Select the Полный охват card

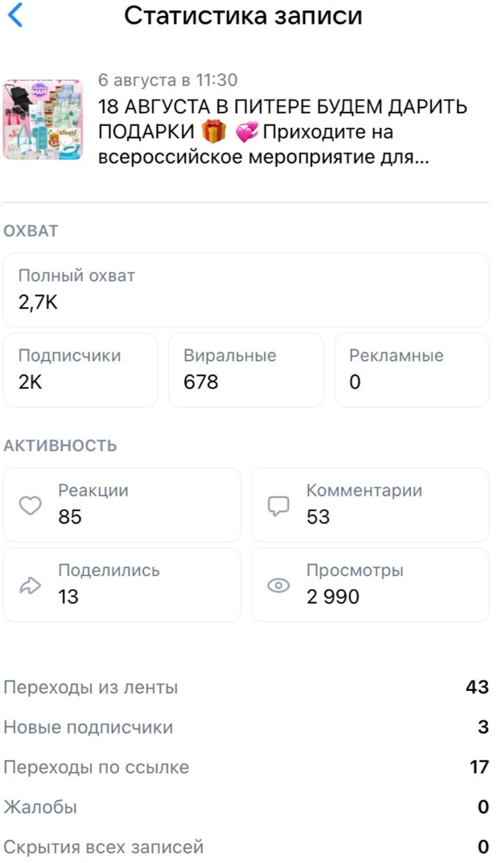pyautogui.click(x=246, y=290)
